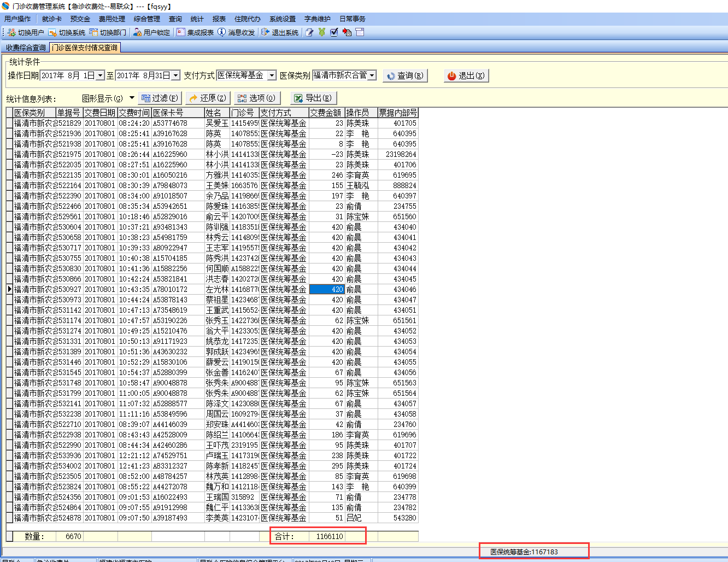
Task: Open the 系统设置 menu
Action: pyautogui.click(x=283, y=19)
